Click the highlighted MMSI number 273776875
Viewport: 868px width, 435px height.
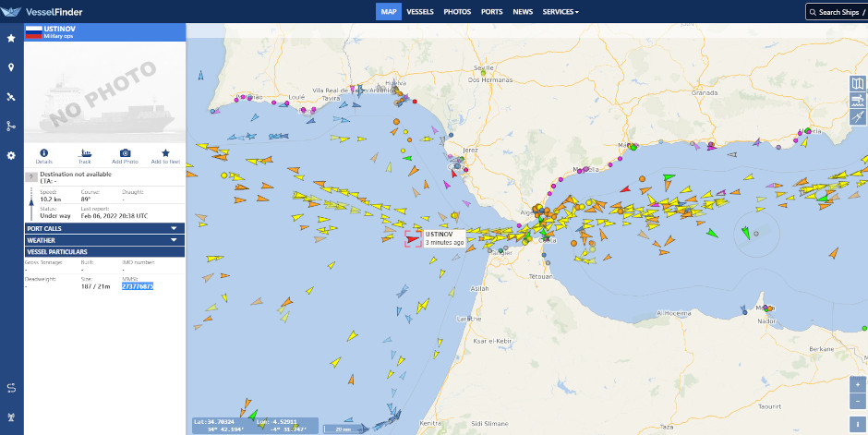[x=138, y=286]
